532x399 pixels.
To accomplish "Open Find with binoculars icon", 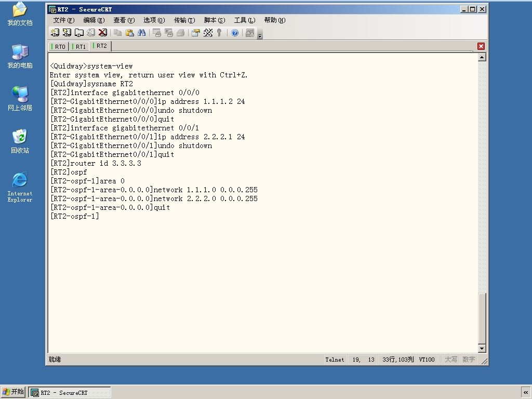I will (x=141, y=33).
